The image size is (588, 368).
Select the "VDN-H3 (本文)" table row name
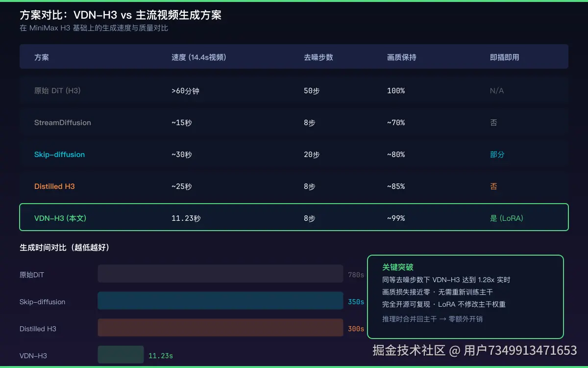point(60,218)
